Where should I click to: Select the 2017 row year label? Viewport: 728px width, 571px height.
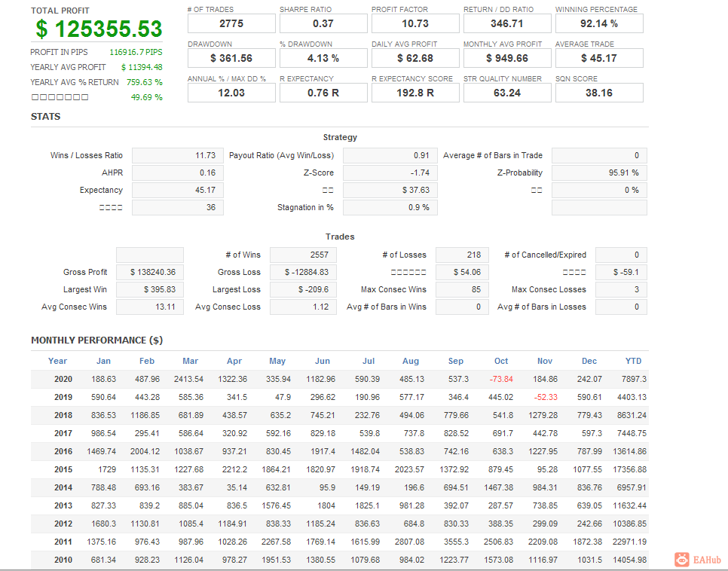pyautogui.click(x=63, y=434)
